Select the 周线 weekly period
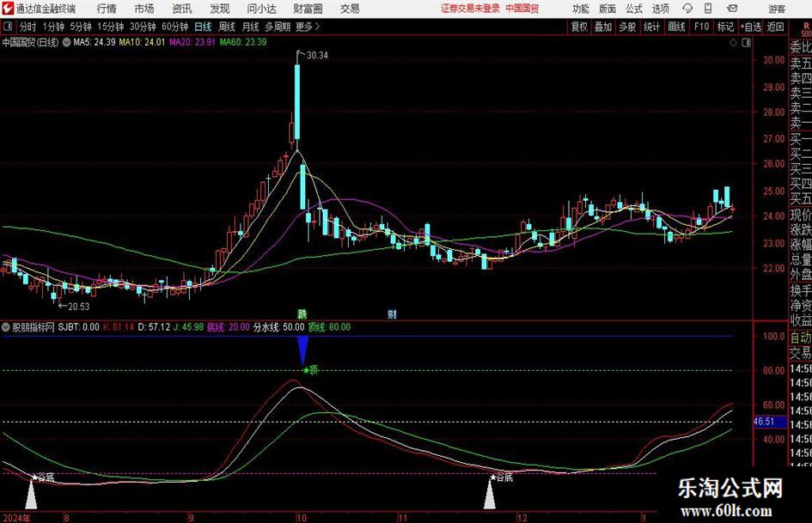Screen dimensions: 812x523 pos(227,27)
